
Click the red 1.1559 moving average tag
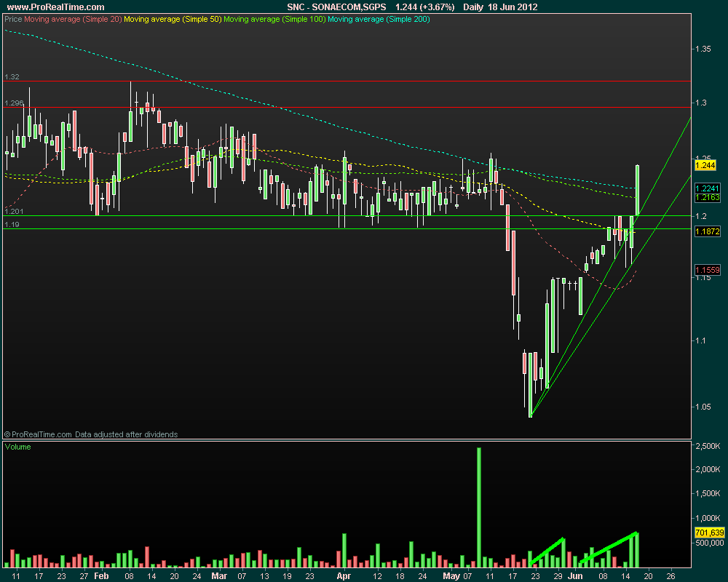point(708,270)
